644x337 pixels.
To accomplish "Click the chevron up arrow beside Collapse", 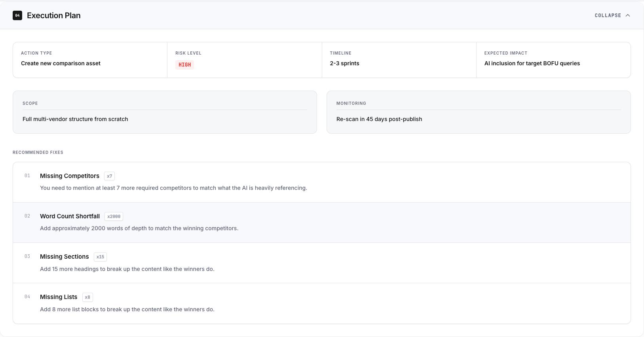I will coord(628,15).
